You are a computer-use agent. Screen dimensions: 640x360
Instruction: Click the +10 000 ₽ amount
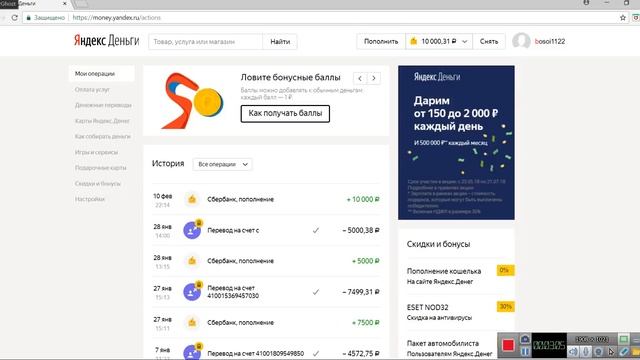(363, 199)
